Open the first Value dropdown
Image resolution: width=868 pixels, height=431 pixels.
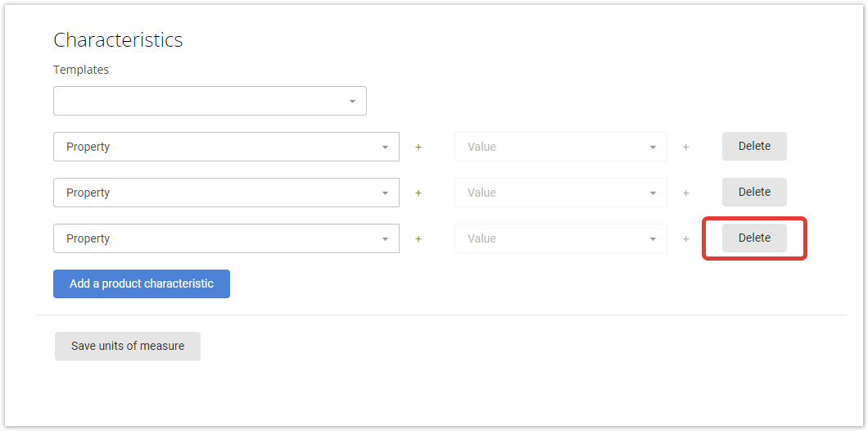[x=561, y=147]
